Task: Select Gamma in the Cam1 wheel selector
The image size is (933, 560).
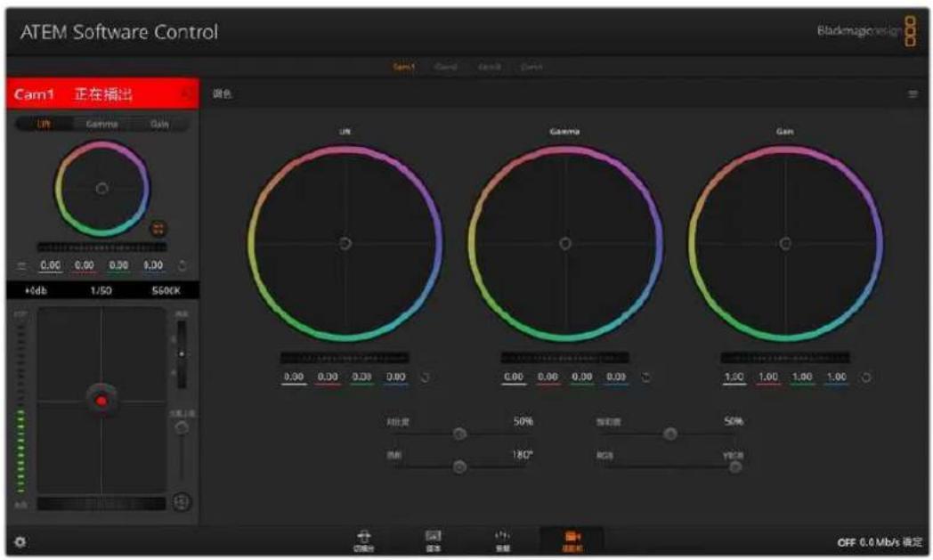Action: (x=101, y=124)
